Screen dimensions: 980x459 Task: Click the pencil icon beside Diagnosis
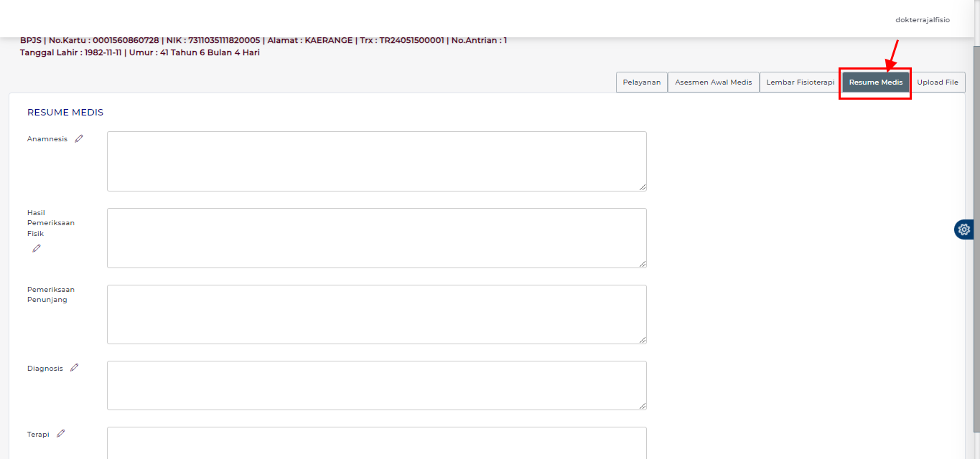(74, 368)
